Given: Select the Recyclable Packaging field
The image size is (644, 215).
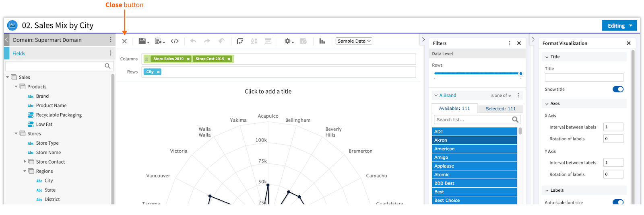Looking at the screenshot, I should coord(59,115).
